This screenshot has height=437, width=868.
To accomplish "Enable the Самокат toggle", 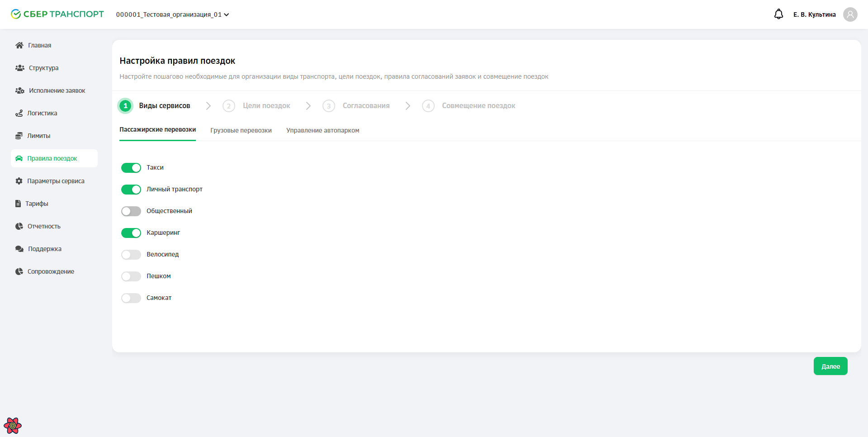I will [x=131, y=298].
